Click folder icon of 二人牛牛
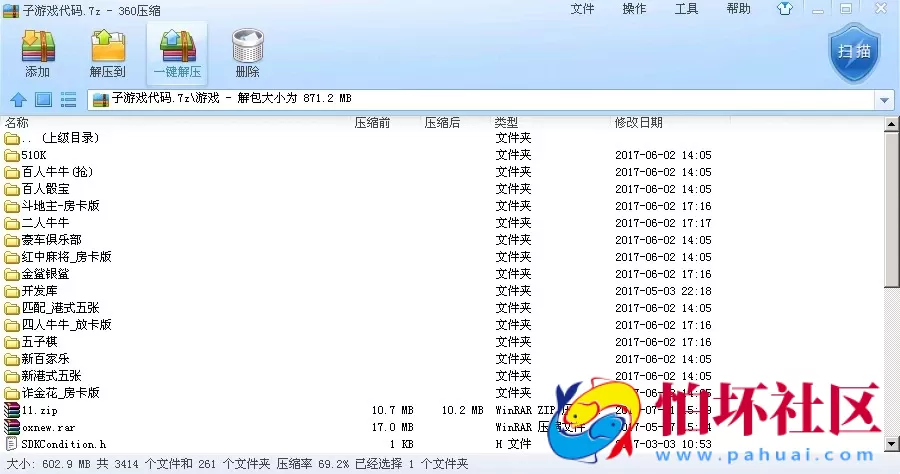Screen dimensions: 900x474 click(11, 223)
